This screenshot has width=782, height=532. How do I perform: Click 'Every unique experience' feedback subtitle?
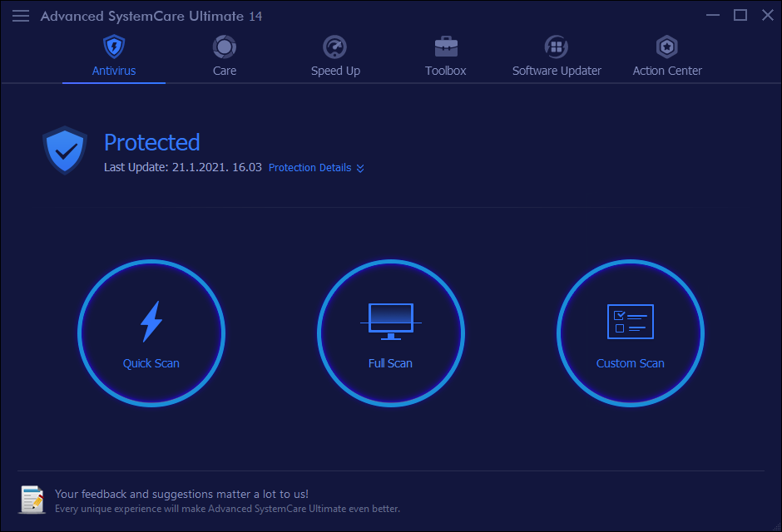point(227,509)
